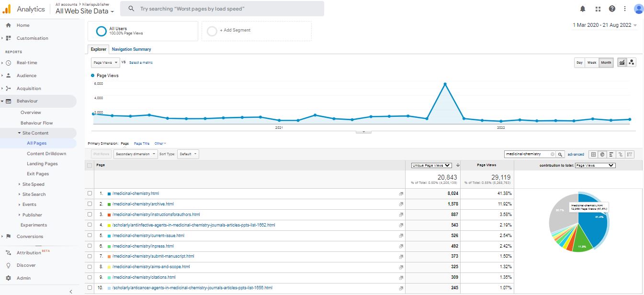The width and height of the screenshot is (644, 295).
Task: Open the date range picker dropdown
Action: (605, 25)
